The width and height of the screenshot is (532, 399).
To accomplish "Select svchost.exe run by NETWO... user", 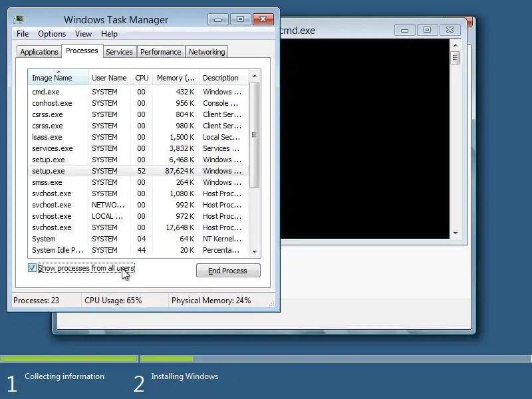I will point(138,205).
